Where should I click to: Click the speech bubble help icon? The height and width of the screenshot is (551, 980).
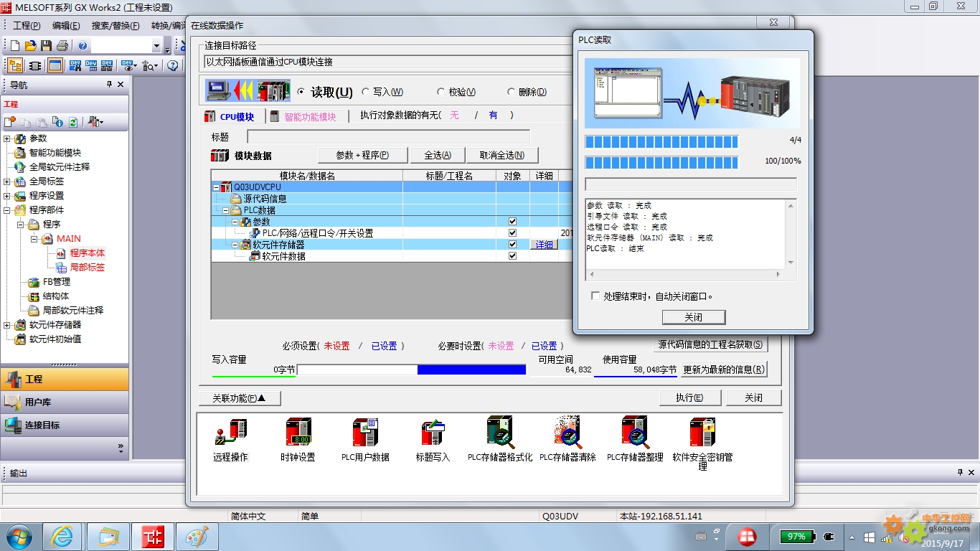pyautogui.click(x=173, y=66)
